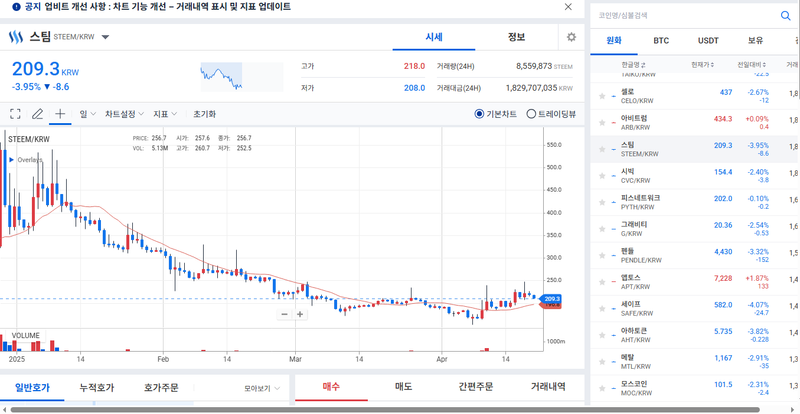This screenshot has width=800, height=414.
Task: Select the 원화 market tab
Action: (x=614, y=41)
